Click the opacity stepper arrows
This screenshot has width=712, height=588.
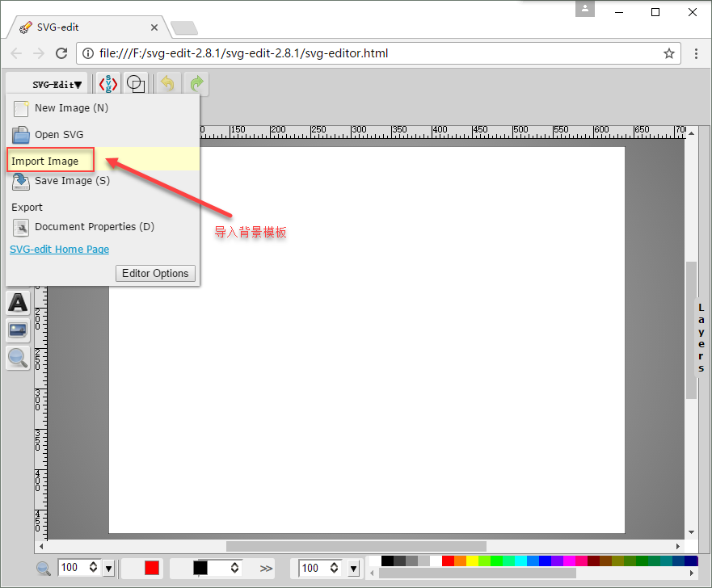coord(334,568)
